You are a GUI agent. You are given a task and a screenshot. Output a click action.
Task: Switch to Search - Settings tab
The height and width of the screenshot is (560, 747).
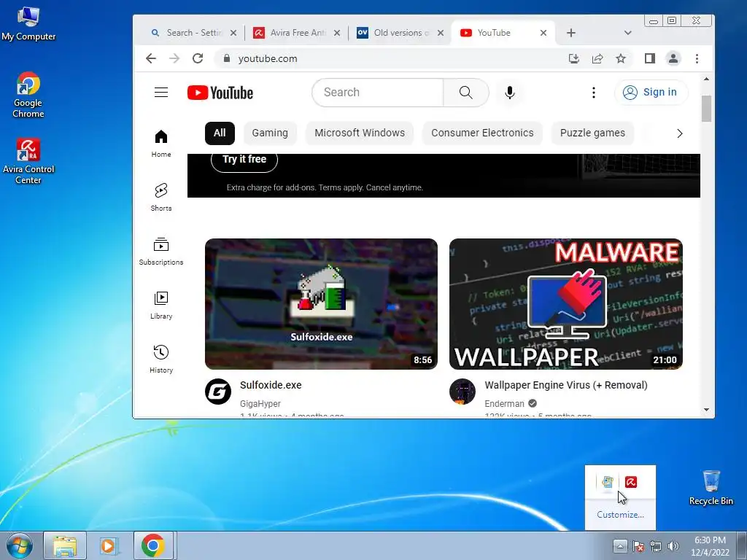193,33
